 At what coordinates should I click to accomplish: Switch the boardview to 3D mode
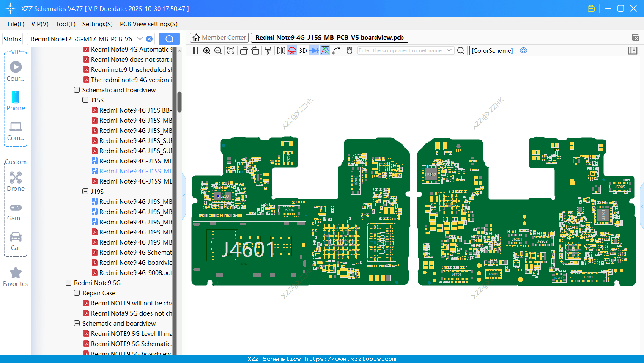pos(302,50)
